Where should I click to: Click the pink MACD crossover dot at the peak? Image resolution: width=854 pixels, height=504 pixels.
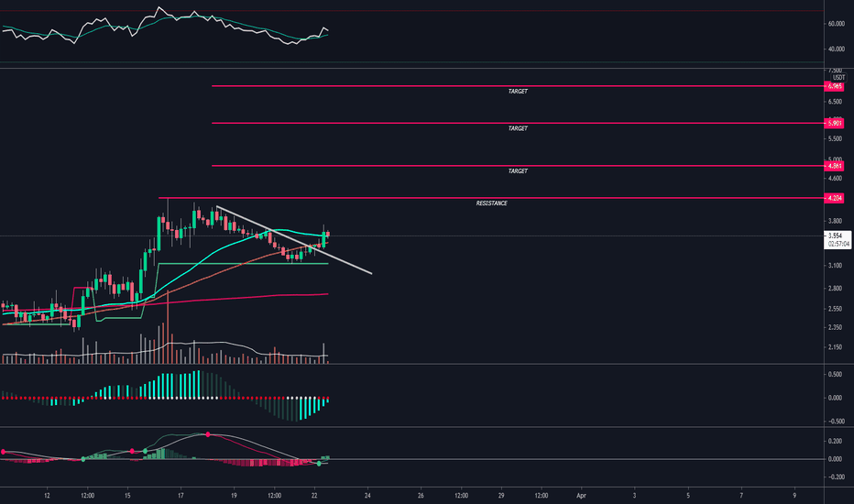(x=207, y=434)
